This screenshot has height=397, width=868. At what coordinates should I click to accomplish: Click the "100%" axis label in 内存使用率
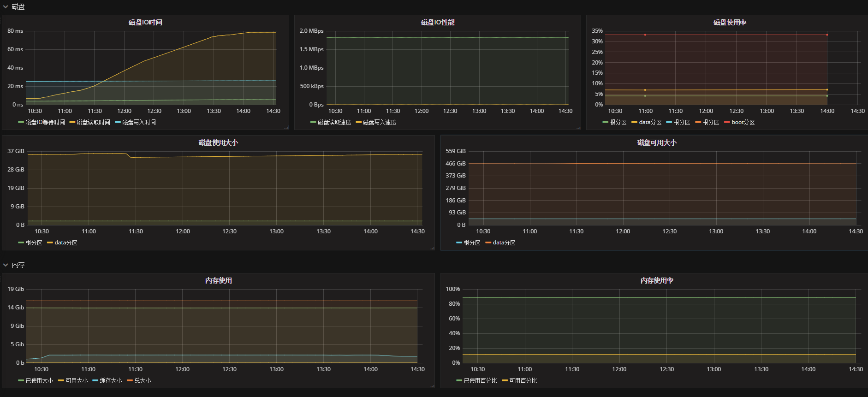pyautogui.click(x=452, y=289)
